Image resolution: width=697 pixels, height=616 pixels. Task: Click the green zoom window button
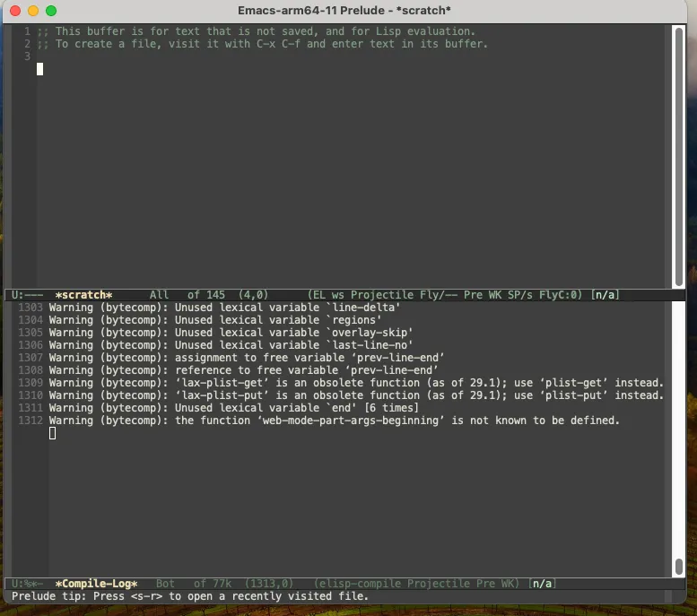(x=51, y=11)
